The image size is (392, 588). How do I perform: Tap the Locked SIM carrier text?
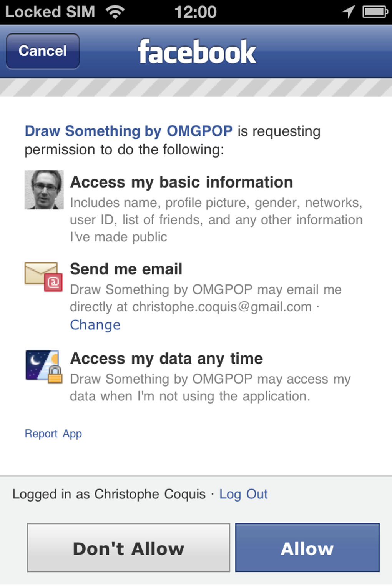50,12
